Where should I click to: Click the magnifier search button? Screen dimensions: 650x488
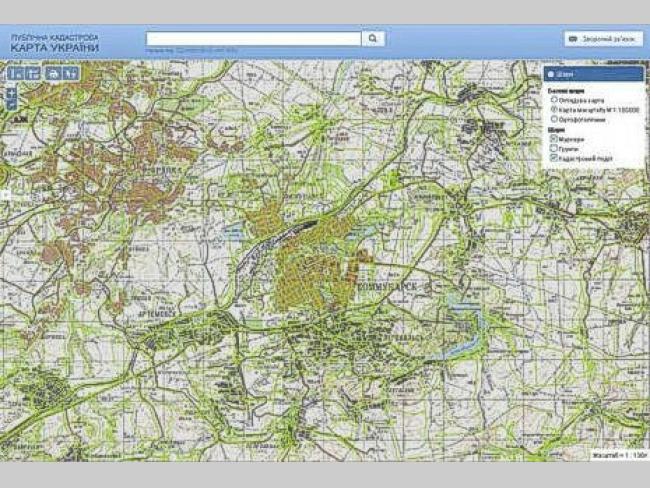372,39
